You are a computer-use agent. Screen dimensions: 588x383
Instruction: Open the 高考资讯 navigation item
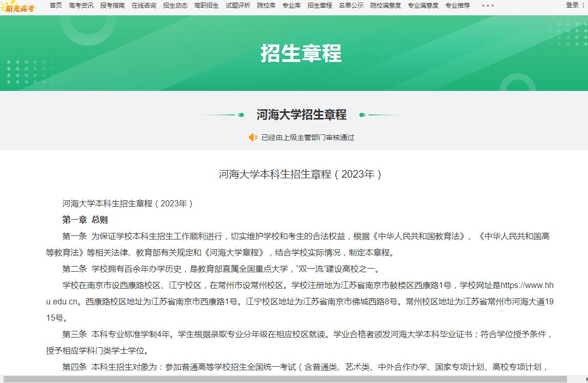[x=81, y=5]
